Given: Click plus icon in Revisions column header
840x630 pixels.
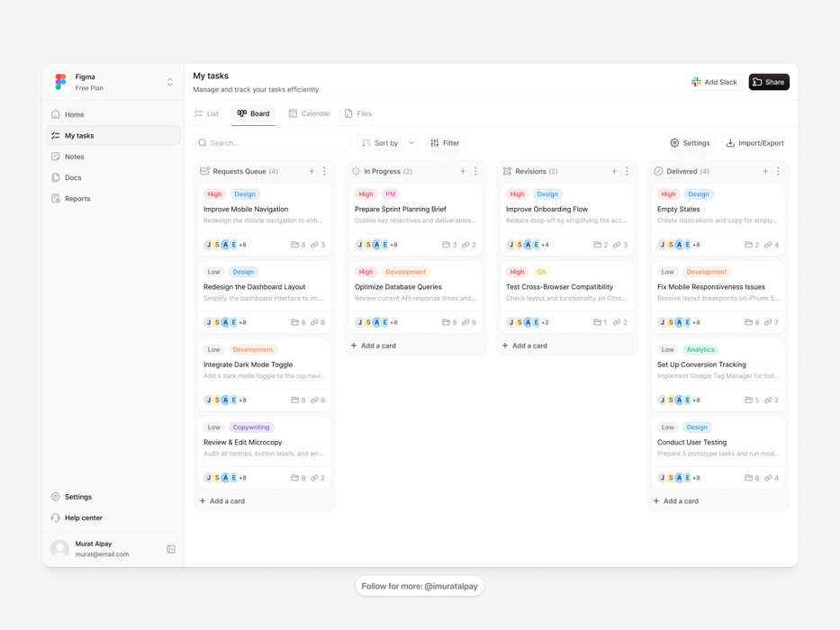Looking at the screenshot, I should click(614, 171).
